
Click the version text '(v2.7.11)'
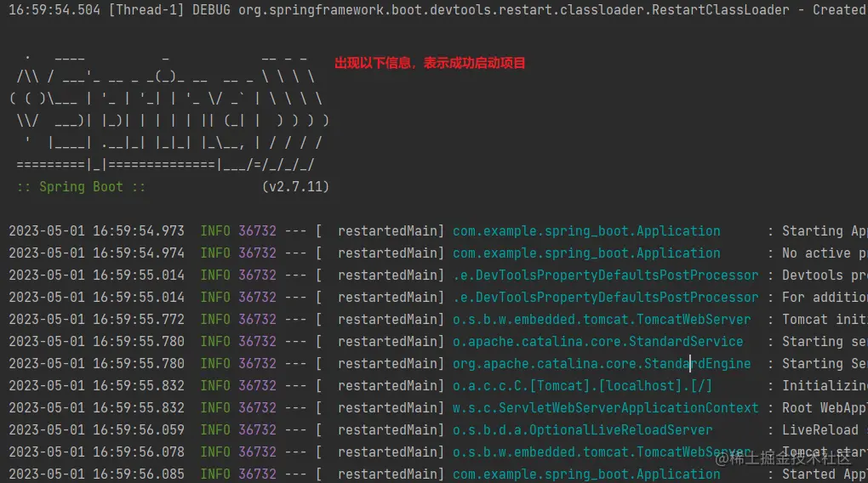pos(295,187)
